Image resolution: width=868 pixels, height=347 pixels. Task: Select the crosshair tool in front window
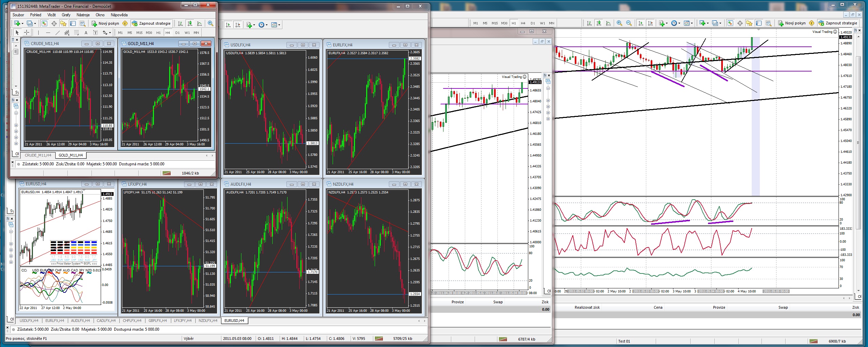(26, 33)
